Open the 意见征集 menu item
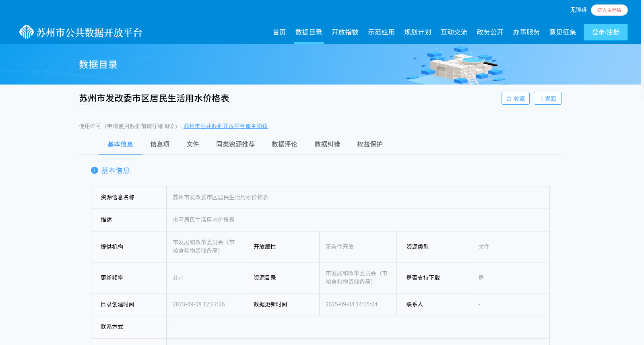Screen dimensions: 644x345 tap(562, 32)
